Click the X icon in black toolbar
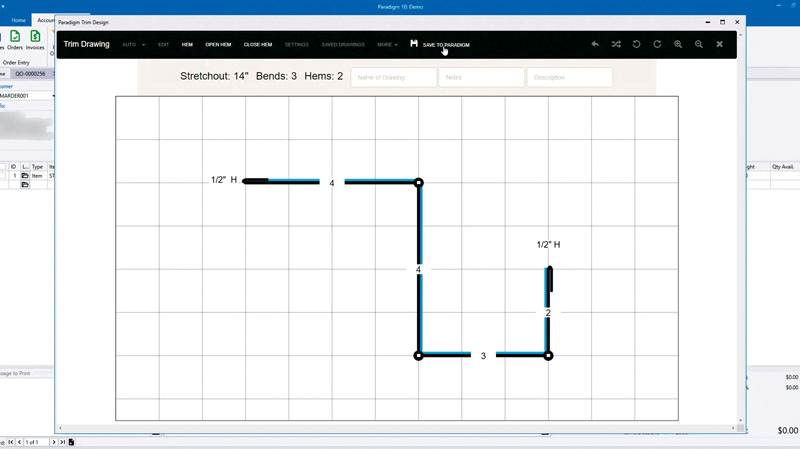The height and width of the screenshot is (449, 800). [x=719, y=44]
